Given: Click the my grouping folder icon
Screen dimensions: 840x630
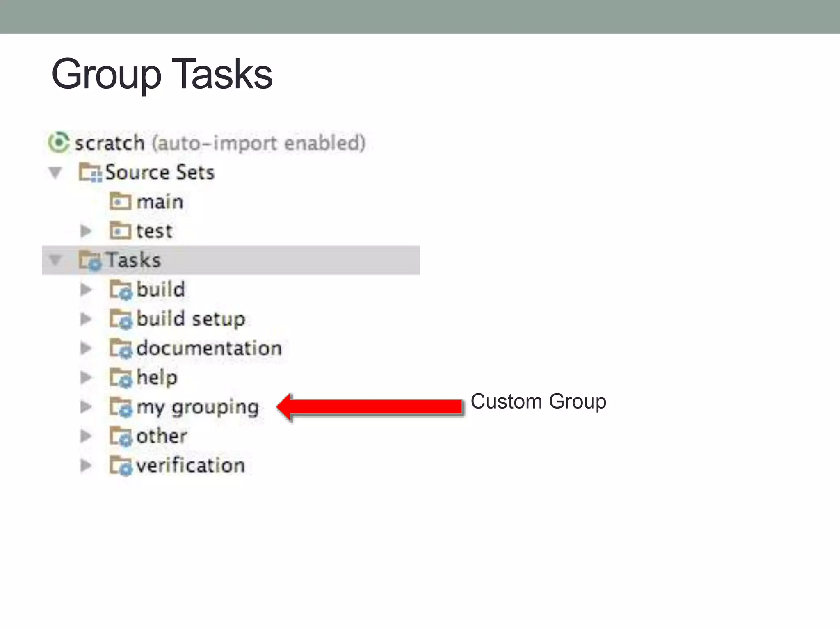Looking at the screenshot, I should click(121, 407).
